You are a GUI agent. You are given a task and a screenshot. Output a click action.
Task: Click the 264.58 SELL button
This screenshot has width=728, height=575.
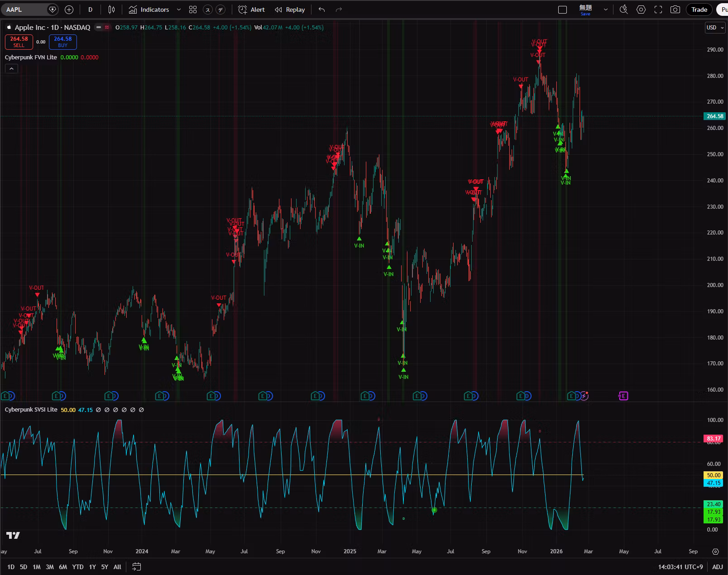[19, 42]
